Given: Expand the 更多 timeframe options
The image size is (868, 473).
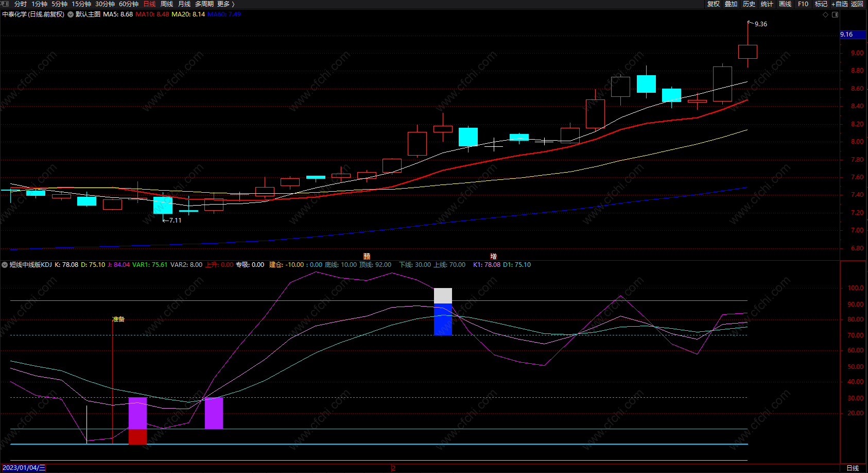Looking at the screenshot, I should coord(225,4).
